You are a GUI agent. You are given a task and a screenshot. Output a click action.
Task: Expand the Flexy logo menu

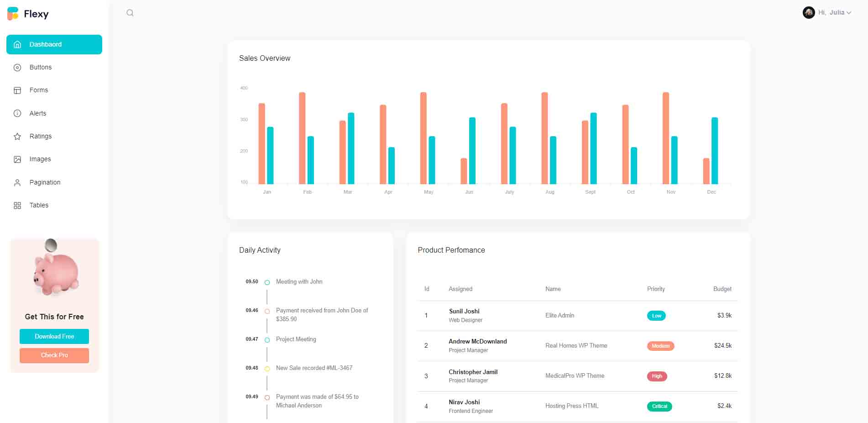click(28, 14)
